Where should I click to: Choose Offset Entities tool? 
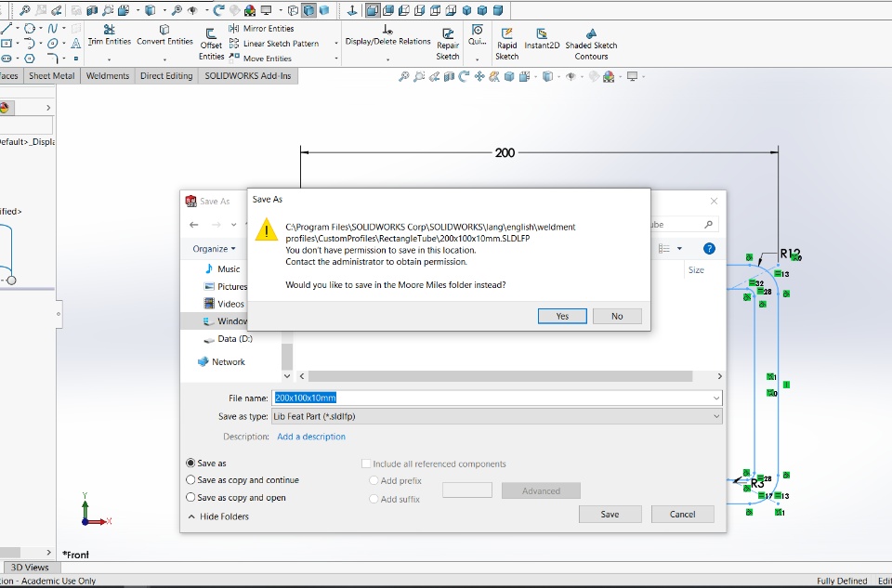point(211,45)
